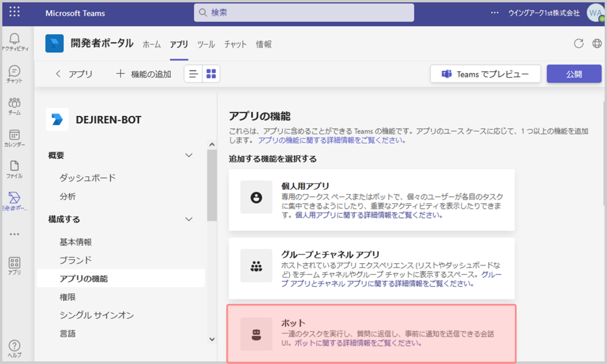Open the more options ellipsis in title bar
The height and width of the screenshot is (364, 607).
[x=495, y=13]
